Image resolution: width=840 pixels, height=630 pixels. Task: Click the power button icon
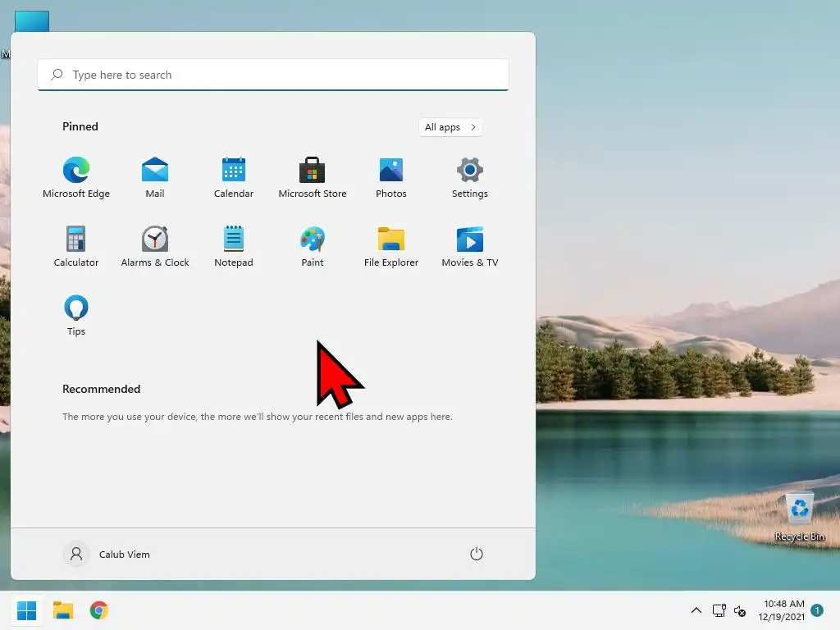(477, 554)
